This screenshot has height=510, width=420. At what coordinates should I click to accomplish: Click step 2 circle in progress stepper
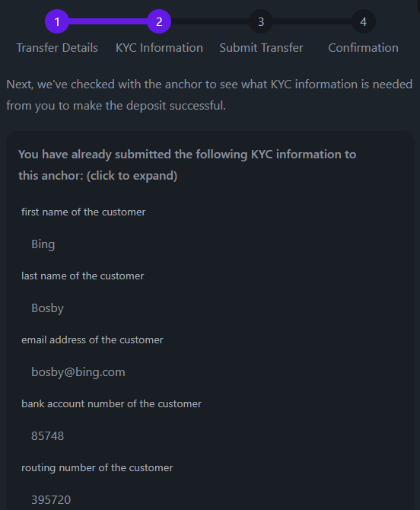(159, 21)
